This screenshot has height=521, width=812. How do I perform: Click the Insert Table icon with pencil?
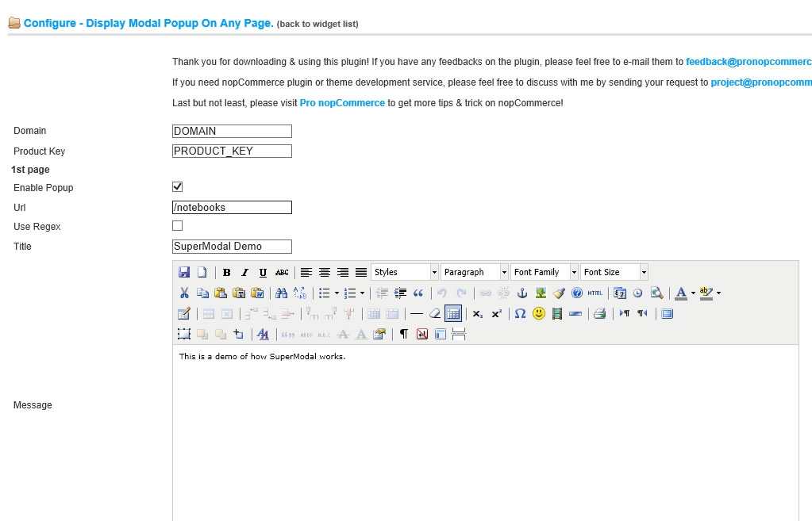(184, 313)
